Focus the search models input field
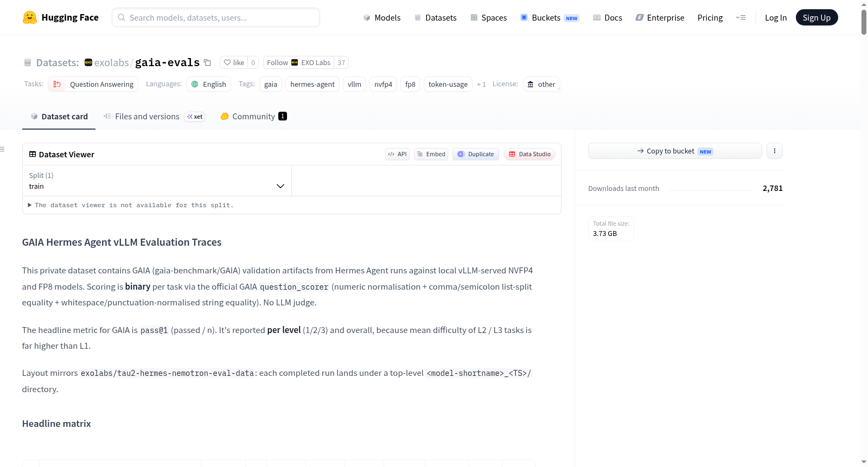Image resolution: width=868 pixels, height=467 pixels. click(216, 17)
